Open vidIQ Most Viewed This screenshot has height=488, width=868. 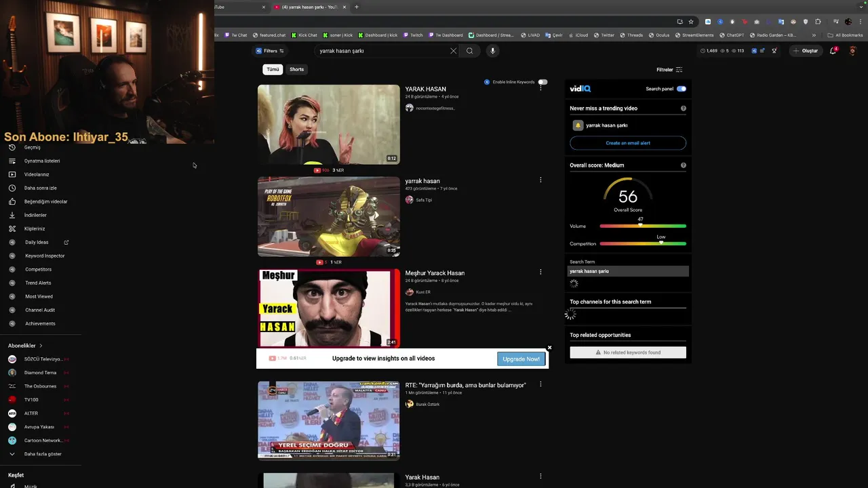pyautogui.click(x=39, y=296)
